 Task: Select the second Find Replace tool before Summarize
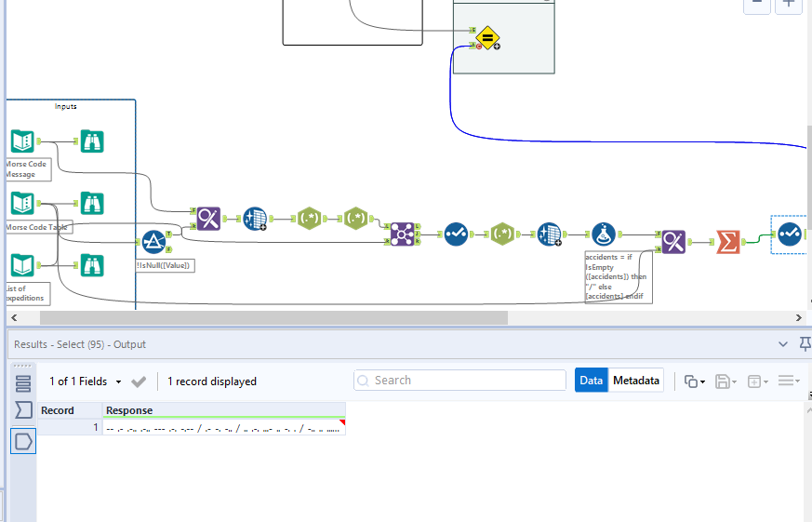[x=673, y=242]
